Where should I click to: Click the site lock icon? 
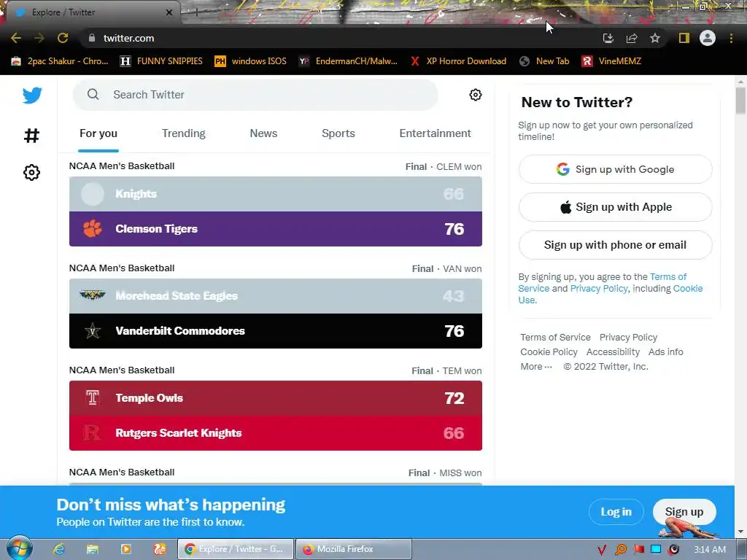pyautogui.click(x=92, y=38)
